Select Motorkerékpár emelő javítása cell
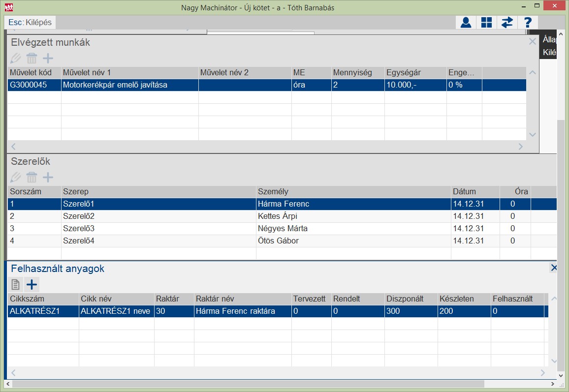This screenshot has width=569, height=392. coord(130,85)
